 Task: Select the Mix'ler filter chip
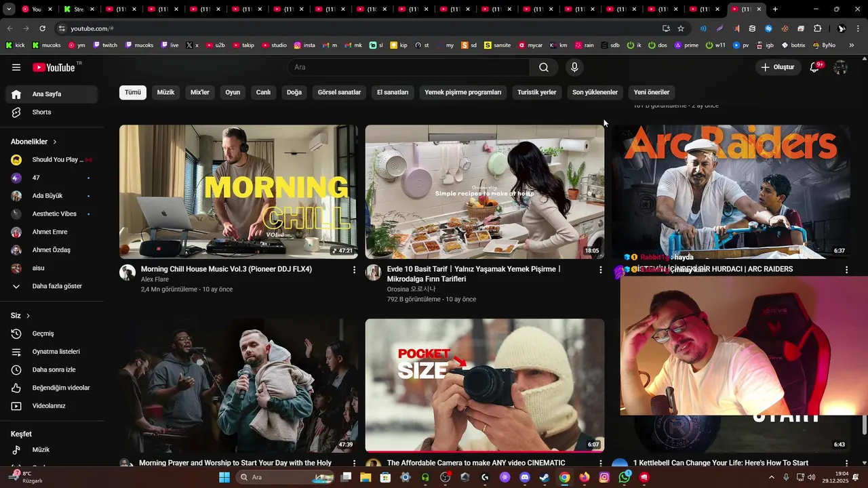point(200,92)
